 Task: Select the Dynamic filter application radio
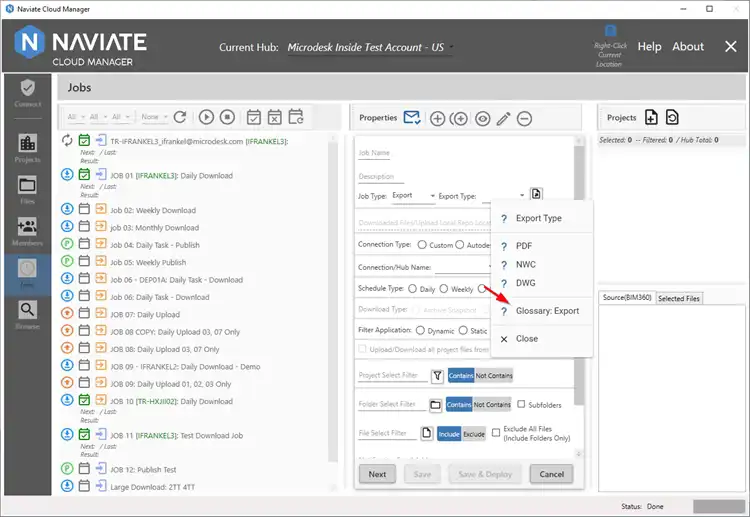420,330
